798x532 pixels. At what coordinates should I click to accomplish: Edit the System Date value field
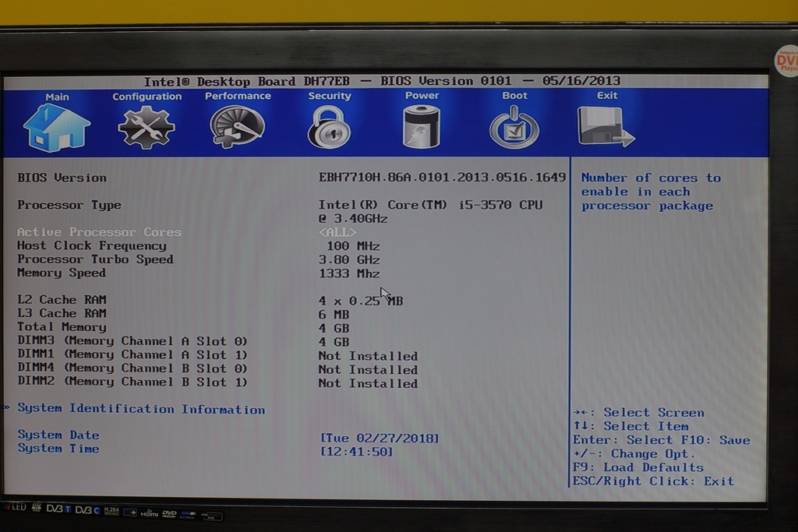click(x=380, y=439)
